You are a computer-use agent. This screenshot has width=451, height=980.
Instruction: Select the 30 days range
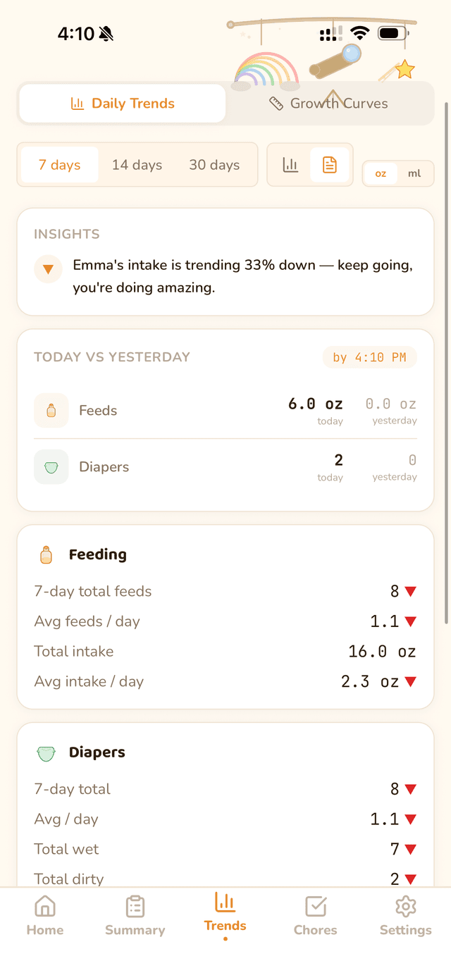pos(214,165)
